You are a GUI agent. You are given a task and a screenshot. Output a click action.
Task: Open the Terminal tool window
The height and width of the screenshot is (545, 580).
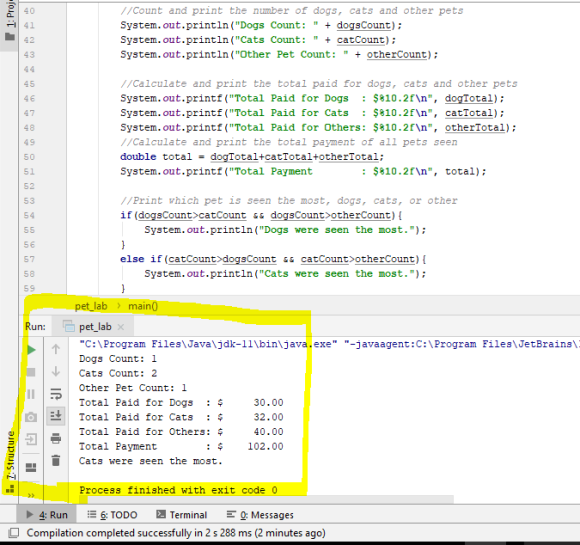[182, 515]
